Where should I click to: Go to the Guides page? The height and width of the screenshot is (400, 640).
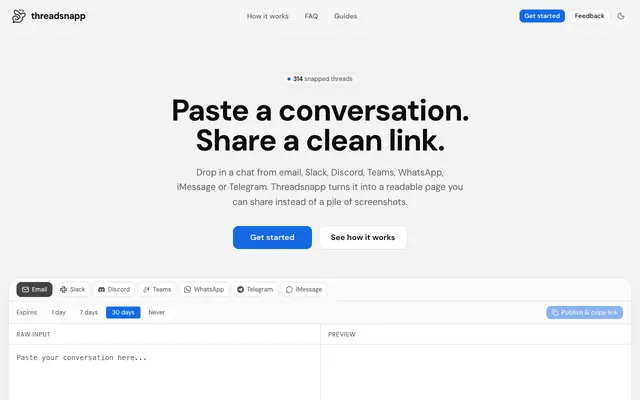pos(345,16)
